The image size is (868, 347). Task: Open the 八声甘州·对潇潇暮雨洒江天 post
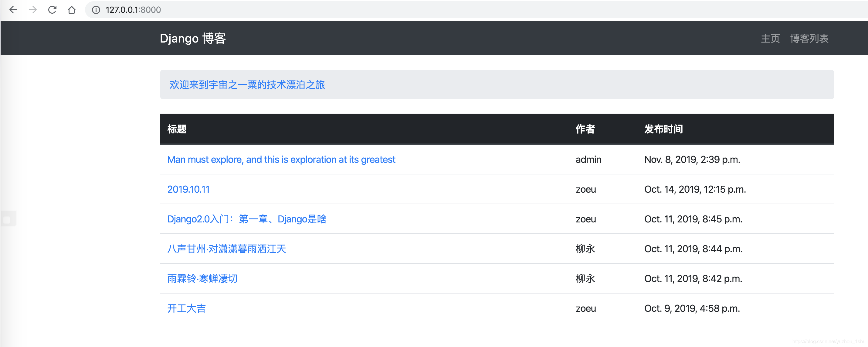[x=226, y=249]
